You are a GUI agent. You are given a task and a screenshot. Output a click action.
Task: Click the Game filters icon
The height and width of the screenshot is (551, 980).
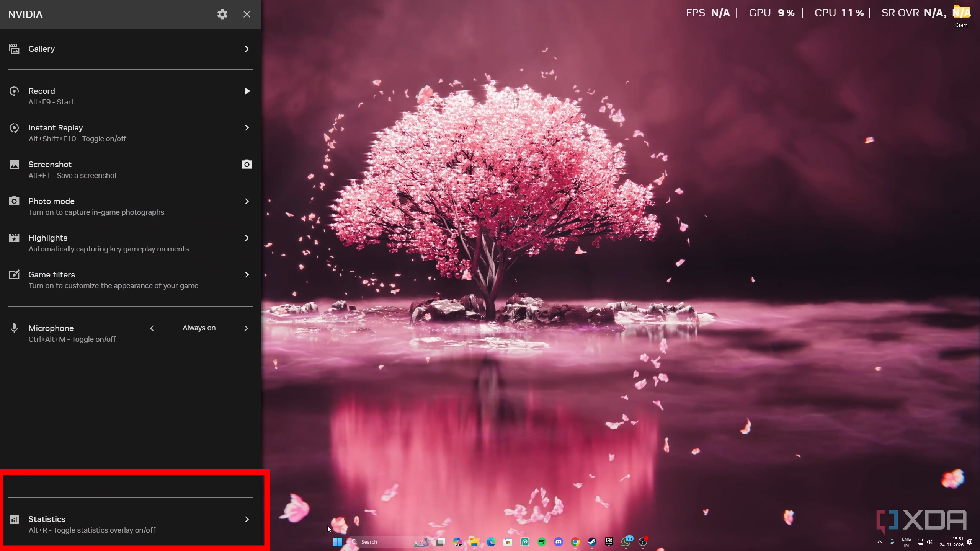click(14, 274)
